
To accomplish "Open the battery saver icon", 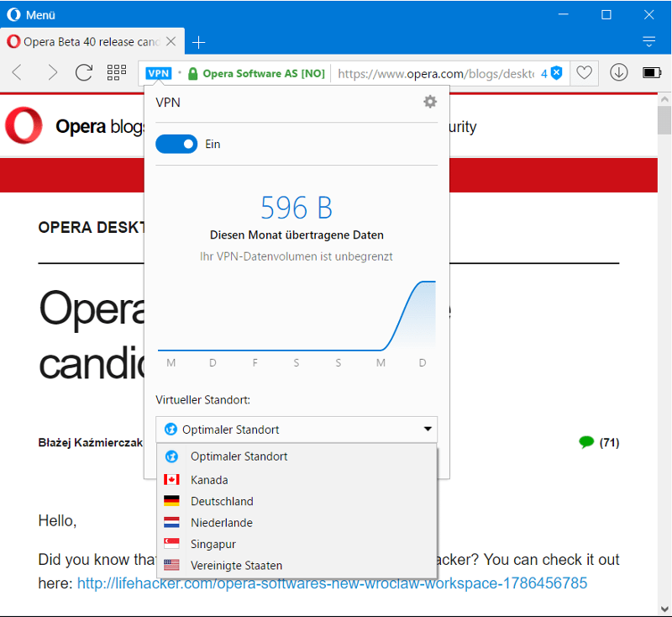I will pyautogui.click(x=652, y=73).
